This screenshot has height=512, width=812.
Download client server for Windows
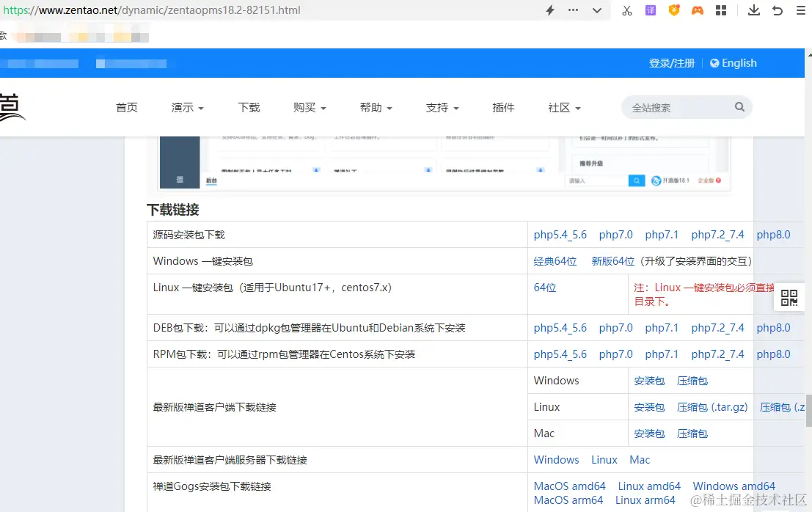point(556,460)
